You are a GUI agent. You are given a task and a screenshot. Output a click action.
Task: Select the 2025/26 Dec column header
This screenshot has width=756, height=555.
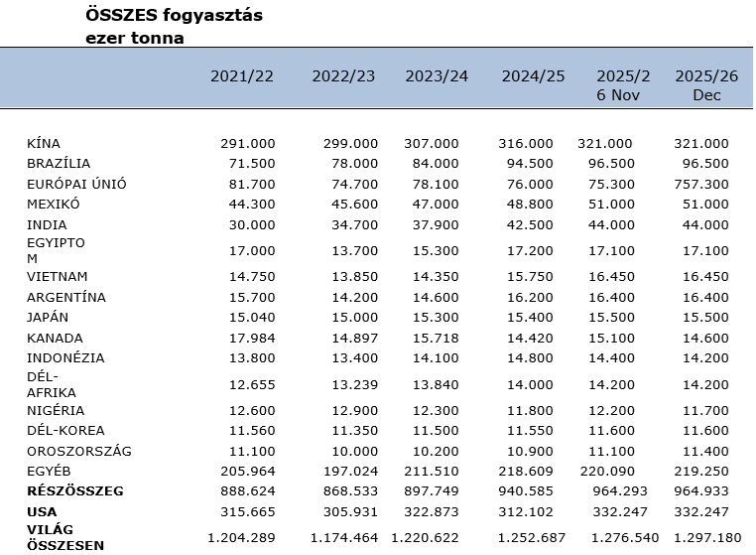click(x=707, y=85)
